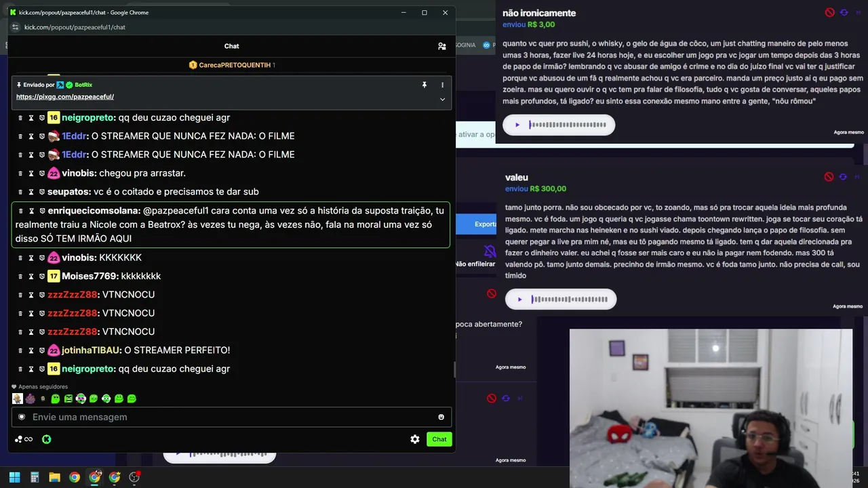Seek the 'não ironicamente' audio waveform

coord(568,125)
